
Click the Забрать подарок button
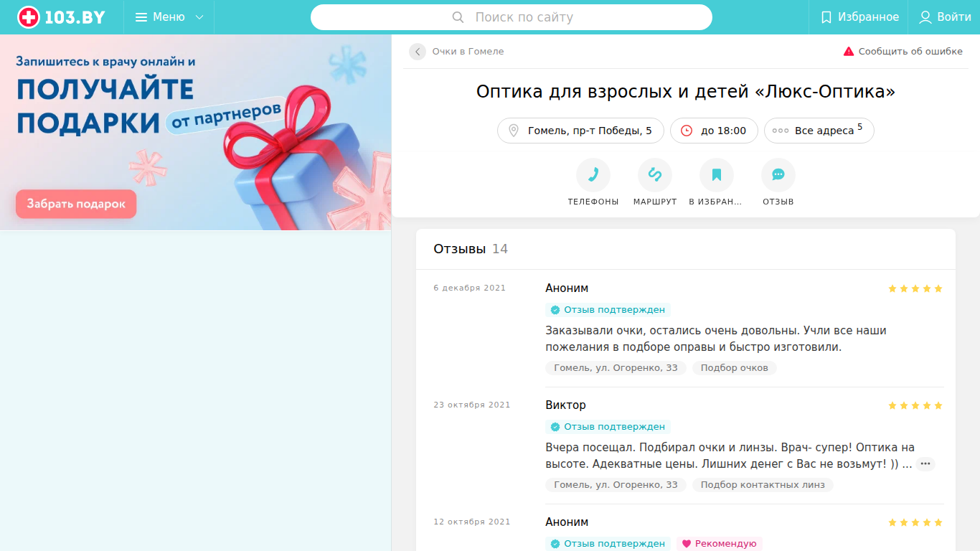pyautogui.click(x=76, y=204)
